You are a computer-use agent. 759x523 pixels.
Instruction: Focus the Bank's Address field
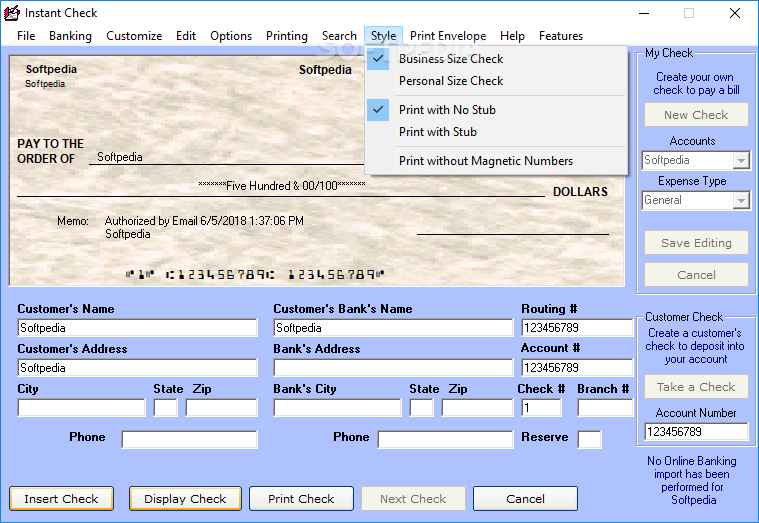(x=393, y=368)
